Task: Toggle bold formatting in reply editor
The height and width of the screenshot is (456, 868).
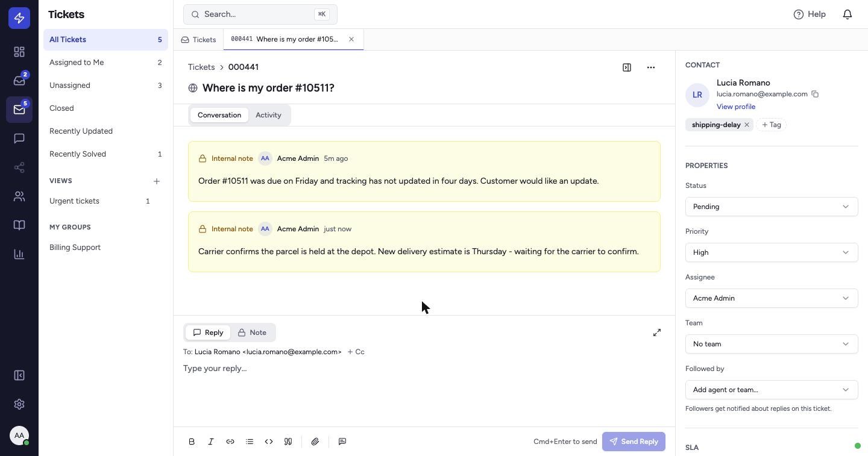Action: tap(192, 442)
